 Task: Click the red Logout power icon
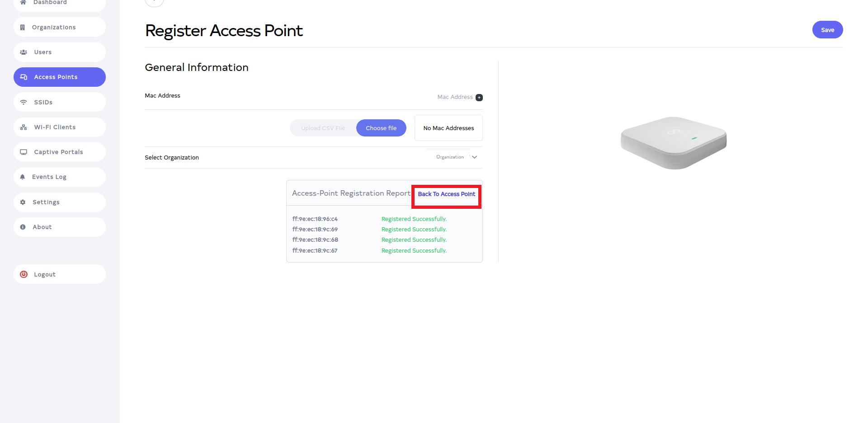click(x=24, y=274)
